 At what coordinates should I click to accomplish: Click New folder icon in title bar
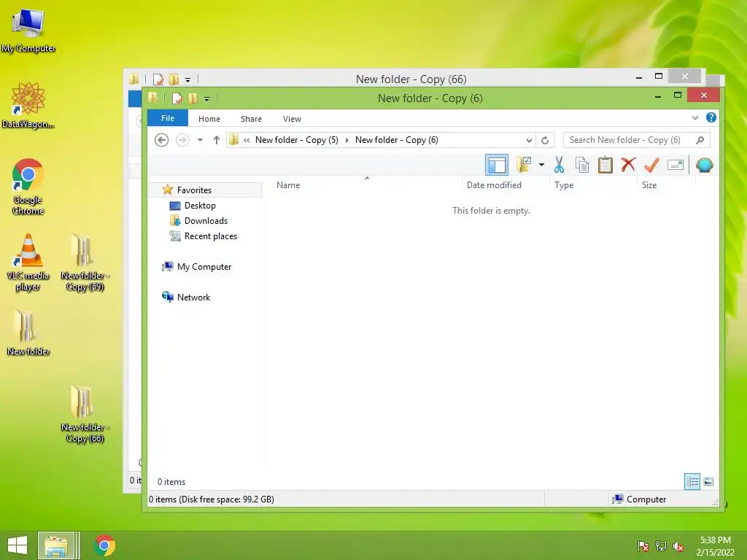(193, 98)
